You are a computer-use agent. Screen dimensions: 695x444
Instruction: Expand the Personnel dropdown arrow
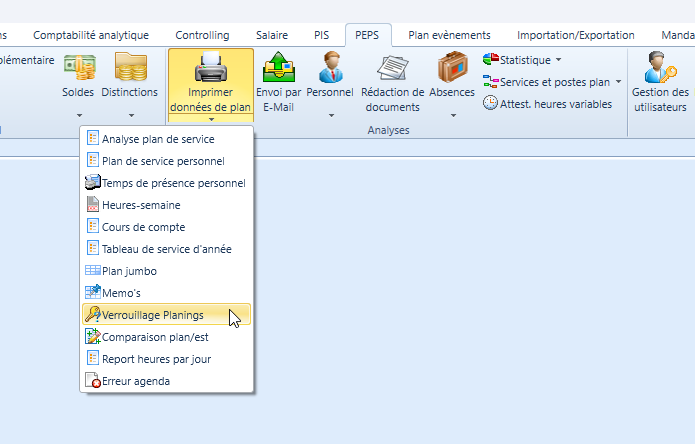(x=331, y=116)
